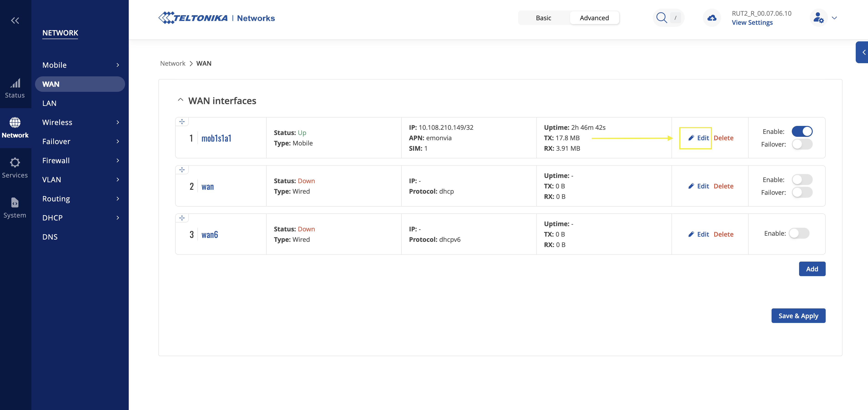The image size is (868, 410).
Task: Open the LAN menu item
Action: 50,103
